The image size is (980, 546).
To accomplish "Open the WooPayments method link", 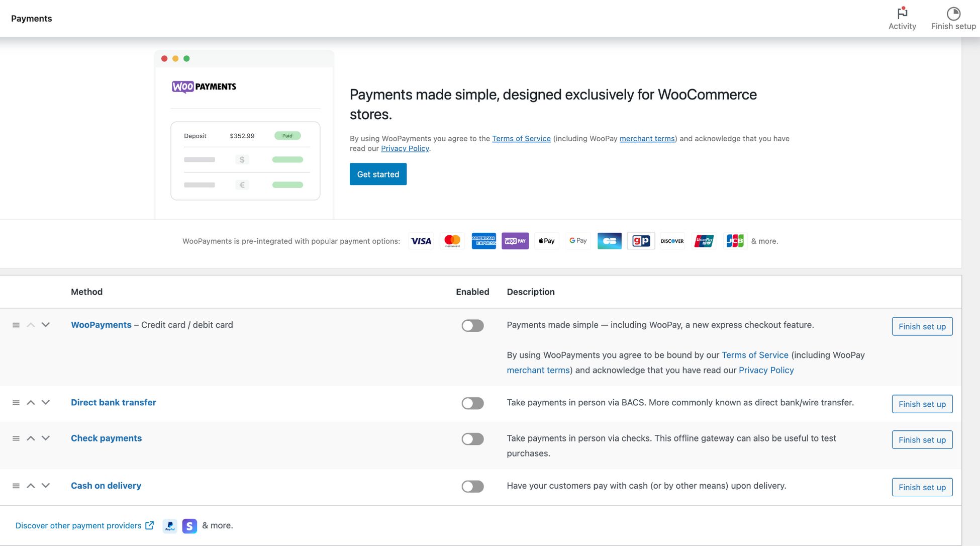I will click(x=101, y=325).
